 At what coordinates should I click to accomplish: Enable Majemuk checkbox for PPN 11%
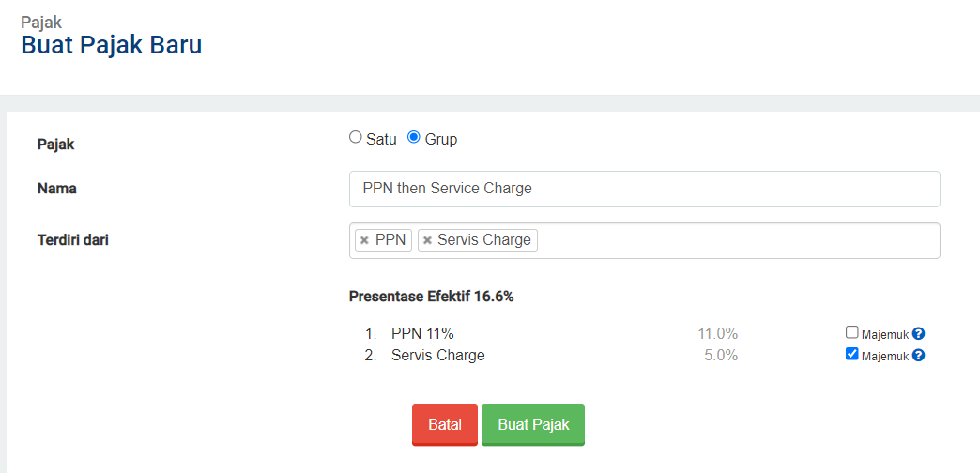[x=851, y=332]
